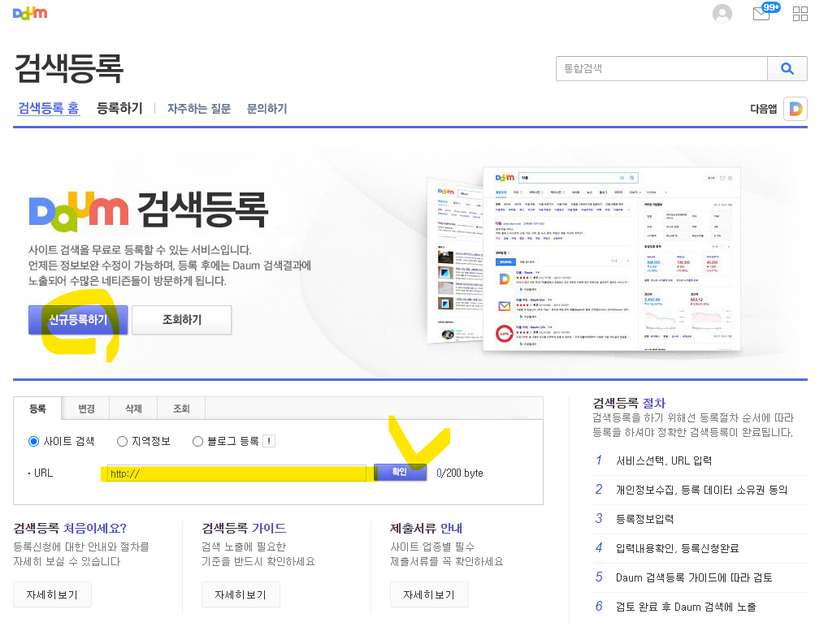
Task: Open the 문의하기 menu item
Action: tap(266, 108)
